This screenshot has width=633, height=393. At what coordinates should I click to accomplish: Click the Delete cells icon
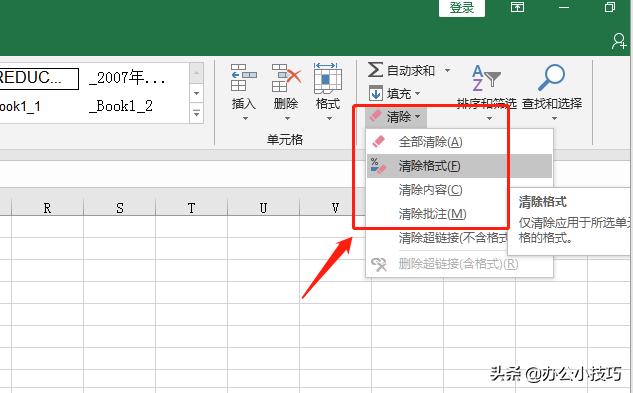click(x=286, y=78)
